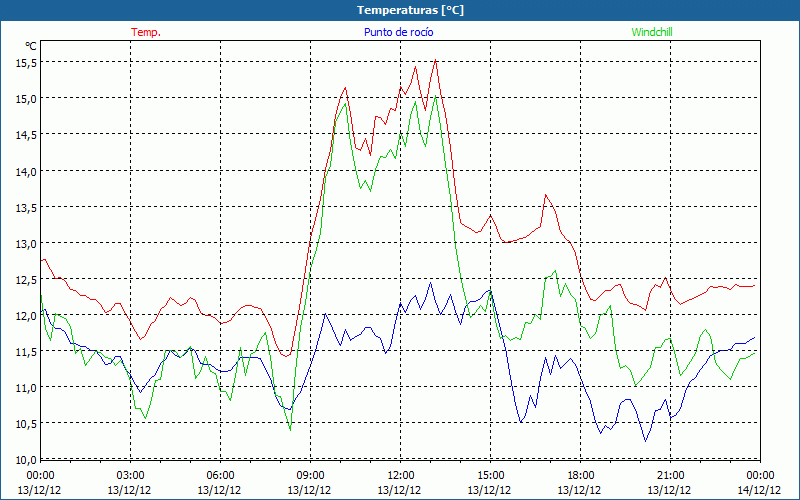
Task: Select the red Temp. legend label
Action: pos(146,32)
